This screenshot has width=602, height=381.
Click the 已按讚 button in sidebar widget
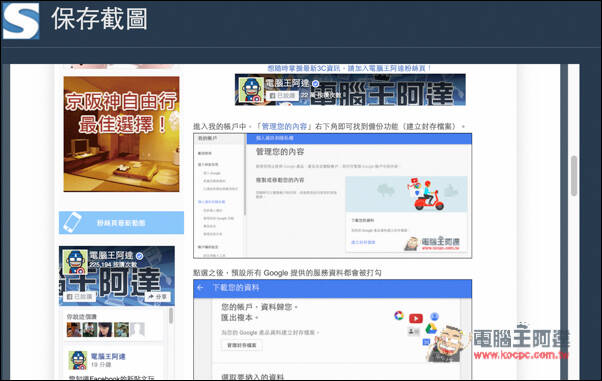pos(80,297)
